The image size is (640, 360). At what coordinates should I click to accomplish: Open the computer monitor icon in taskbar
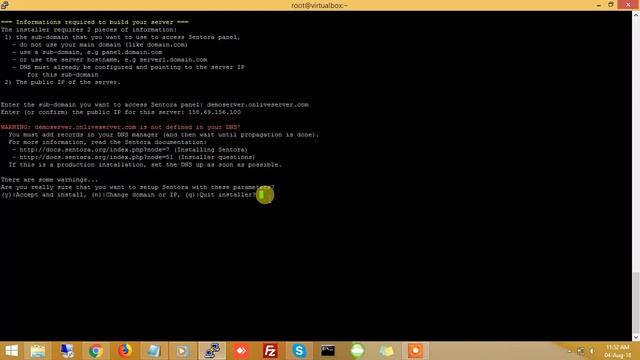(x=67, y=351)
